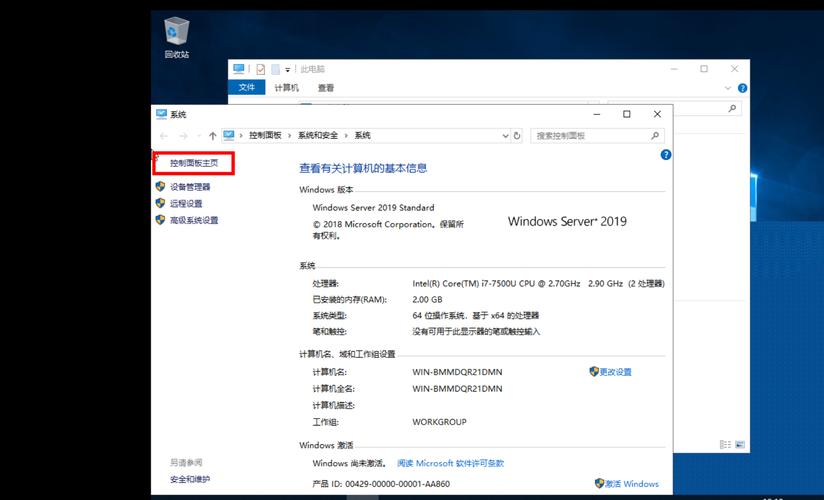This screenshot has height=500, width=824.
Task: Click the computer icon in address bar
Action: point(229,135)
